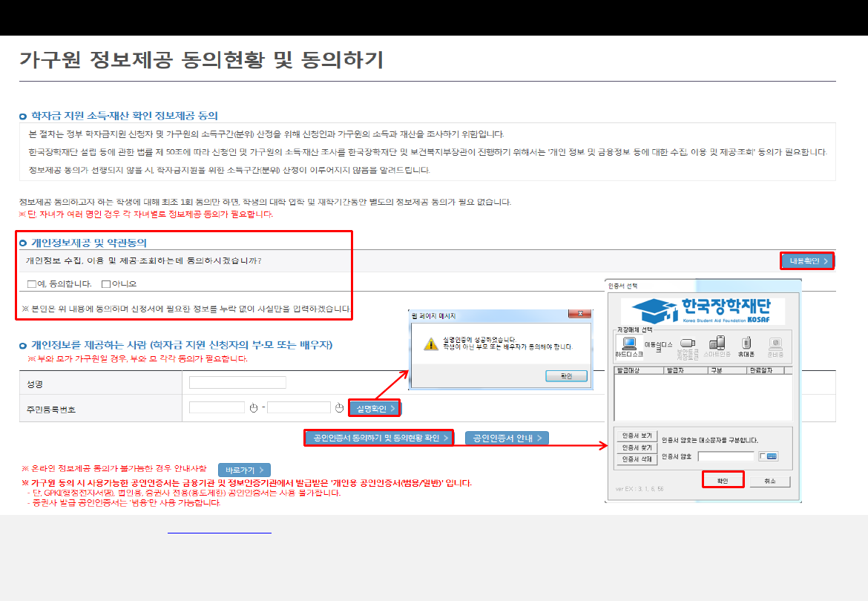
Task: Toggle virtual keyboard checkbox beside certificate password
Action: point(762,456)
